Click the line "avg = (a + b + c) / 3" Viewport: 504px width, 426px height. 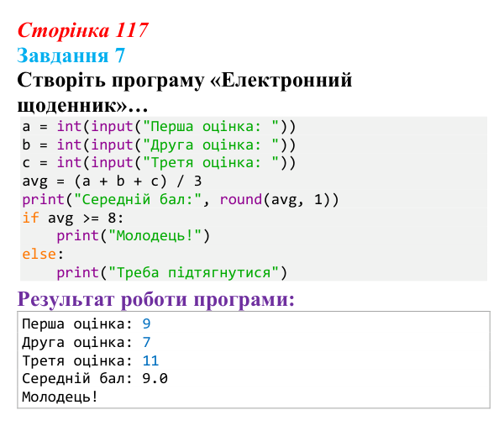[x=112, y=181]
